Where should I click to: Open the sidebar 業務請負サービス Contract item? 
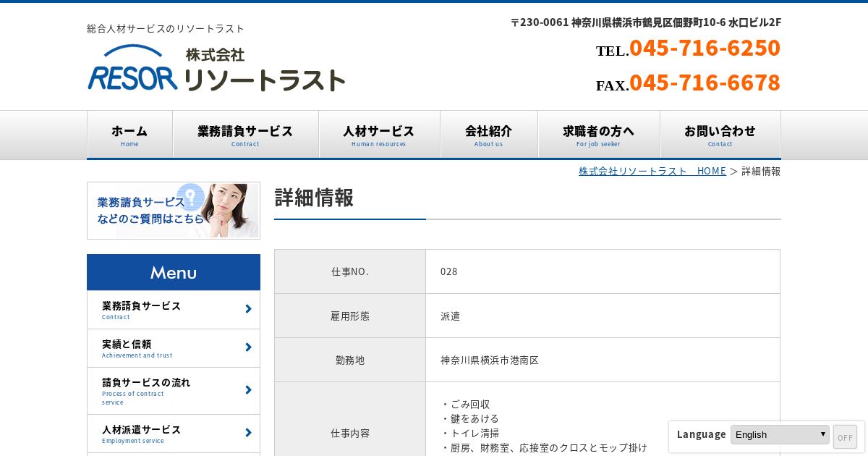click(x=174, y=310)
